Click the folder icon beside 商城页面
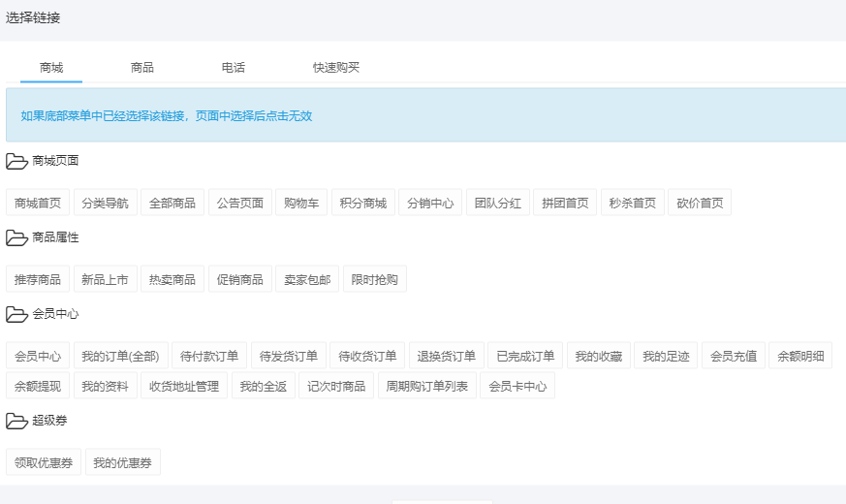846x504 pixels. (16, 161)
